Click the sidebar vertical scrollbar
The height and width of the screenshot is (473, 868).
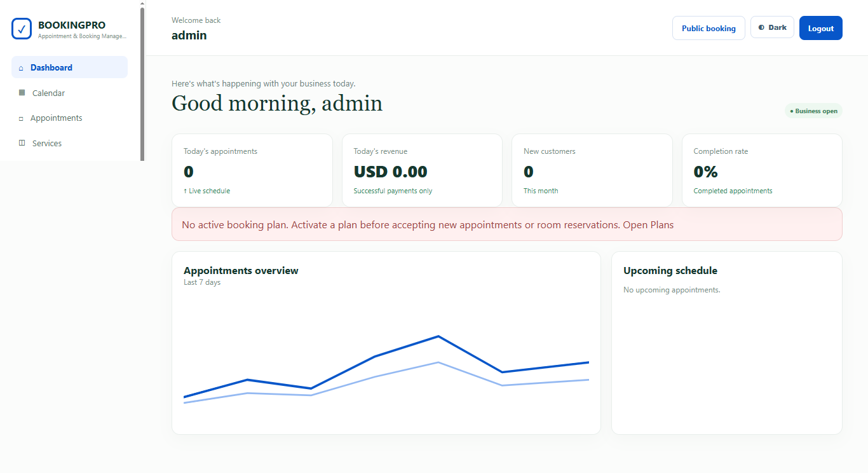[x=142, y=83]
